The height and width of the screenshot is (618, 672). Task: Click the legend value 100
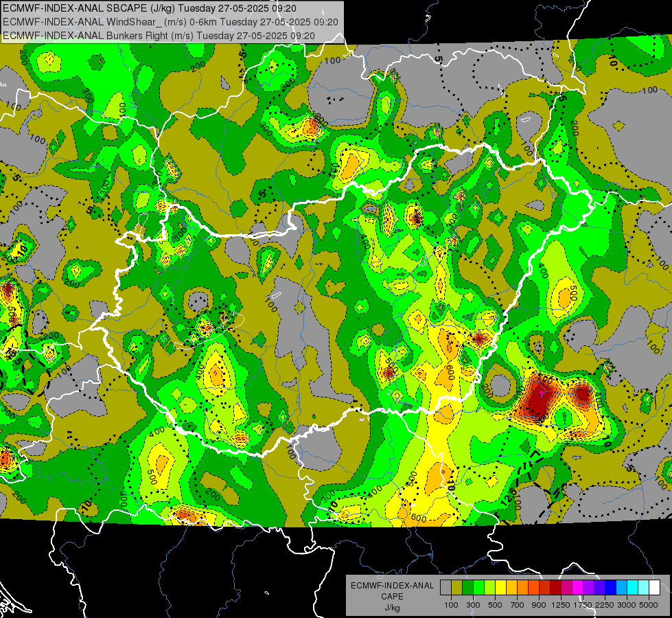tap(451, 605)
